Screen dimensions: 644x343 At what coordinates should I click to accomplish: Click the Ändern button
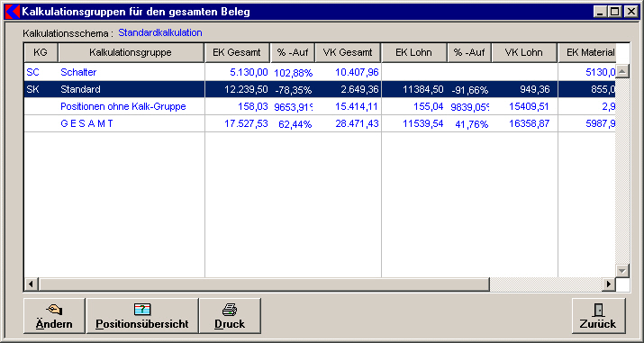click(54, 316)
